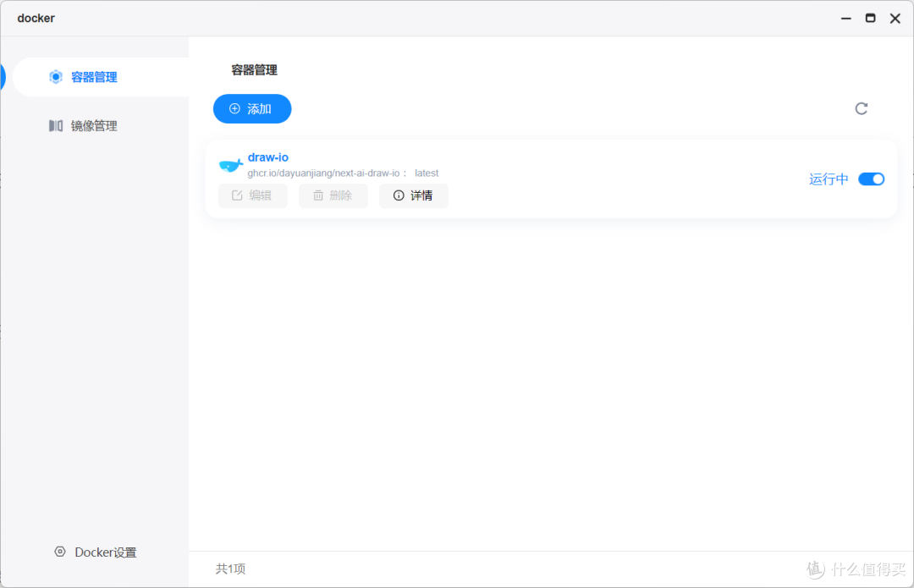Screen dimensions: 914x588
Task: Click the 编辑 button for draw-io
Action: tap(252, 195)
